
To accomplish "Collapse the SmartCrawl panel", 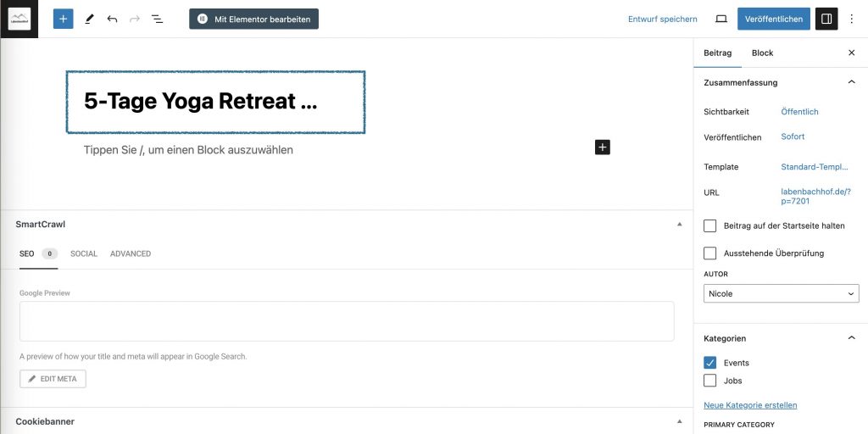I will coord(679,225).
